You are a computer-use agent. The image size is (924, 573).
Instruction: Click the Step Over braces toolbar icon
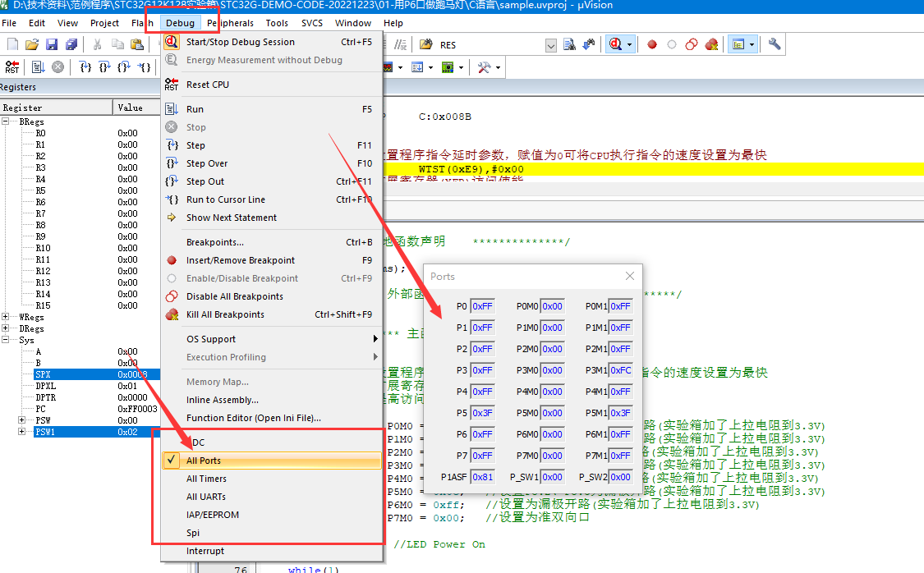click(104, 67)
